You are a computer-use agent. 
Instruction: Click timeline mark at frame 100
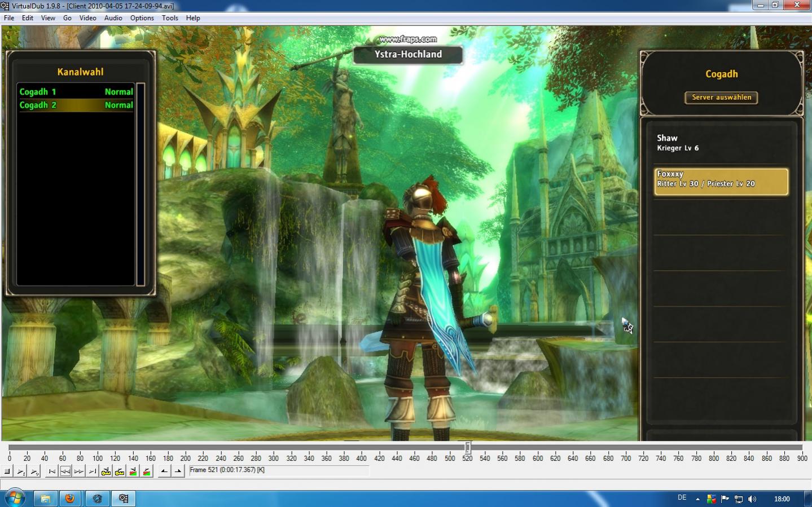pyautogui.click(x=98, y=458)
